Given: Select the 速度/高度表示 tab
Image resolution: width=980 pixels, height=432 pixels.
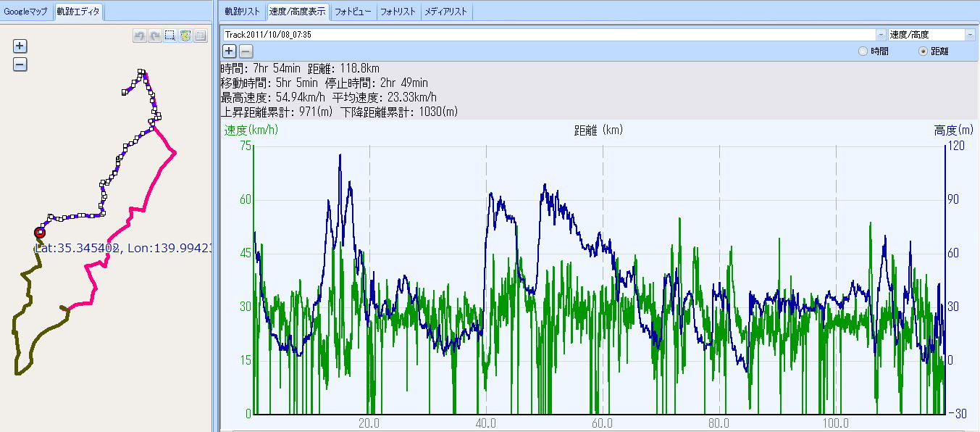Looking at the screenshot, I should pyautogui.click(x=297, y=12).
